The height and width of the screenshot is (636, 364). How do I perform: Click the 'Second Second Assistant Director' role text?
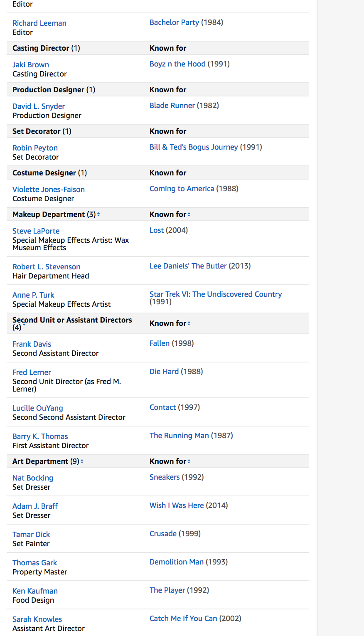coord(69,417)
